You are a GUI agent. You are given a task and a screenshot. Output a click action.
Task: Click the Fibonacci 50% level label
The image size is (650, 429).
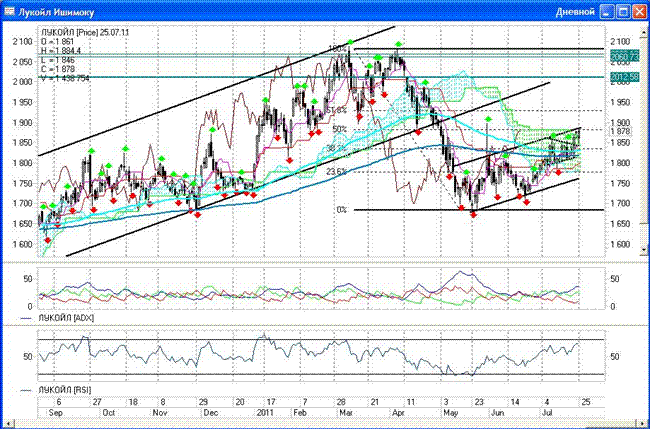tap(340, 129)
